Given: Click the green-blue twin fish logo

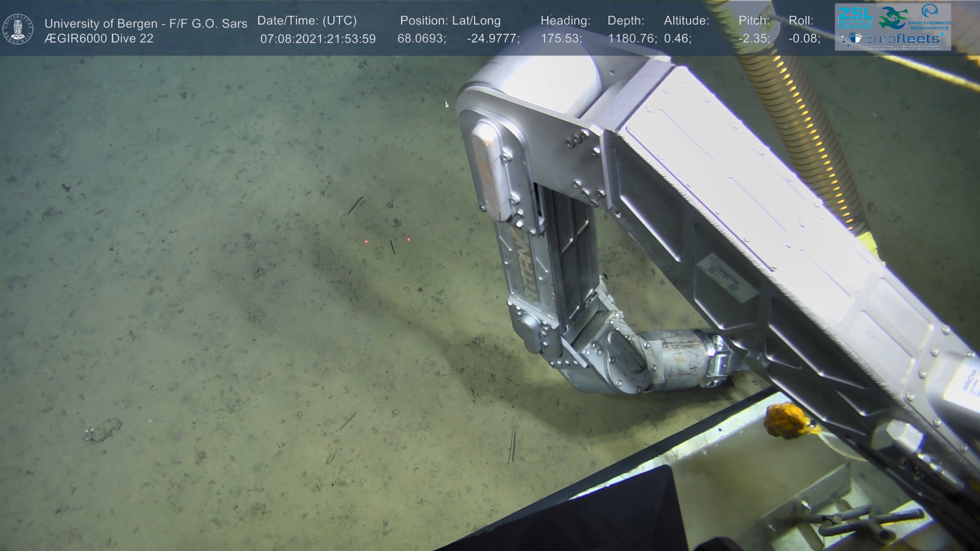Looking at the screenshot, I should click(x=893, y=17).
